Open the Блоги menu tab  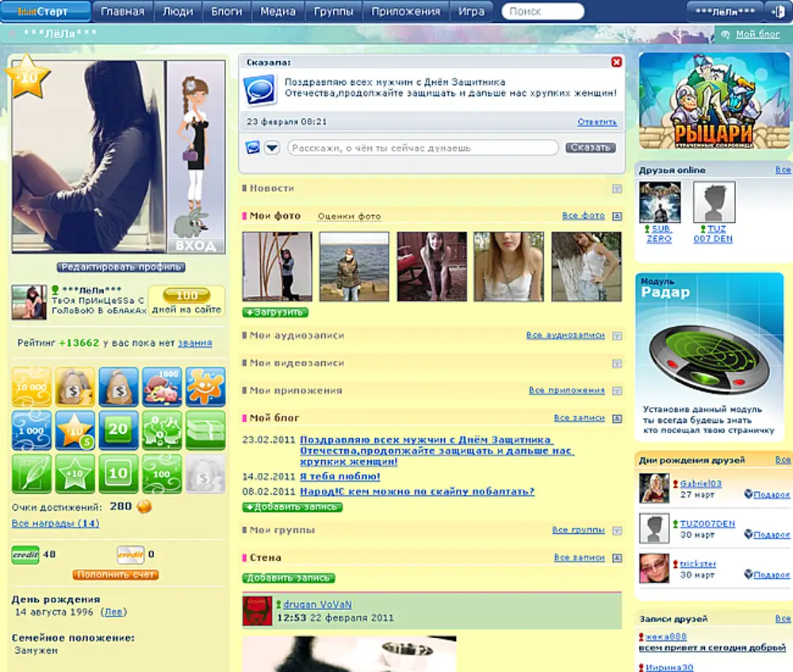(x=227, y=11)
